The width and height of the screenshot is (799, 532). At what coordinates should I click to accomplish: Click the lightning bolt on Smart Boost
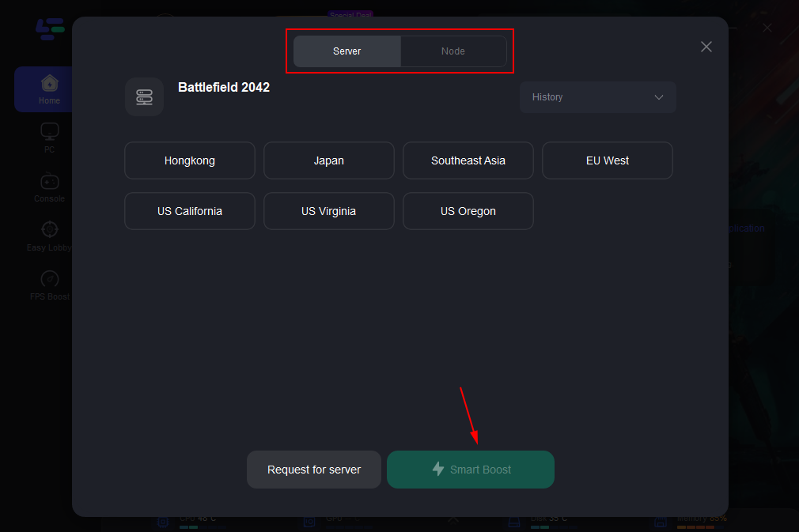(x=438, y=470)
